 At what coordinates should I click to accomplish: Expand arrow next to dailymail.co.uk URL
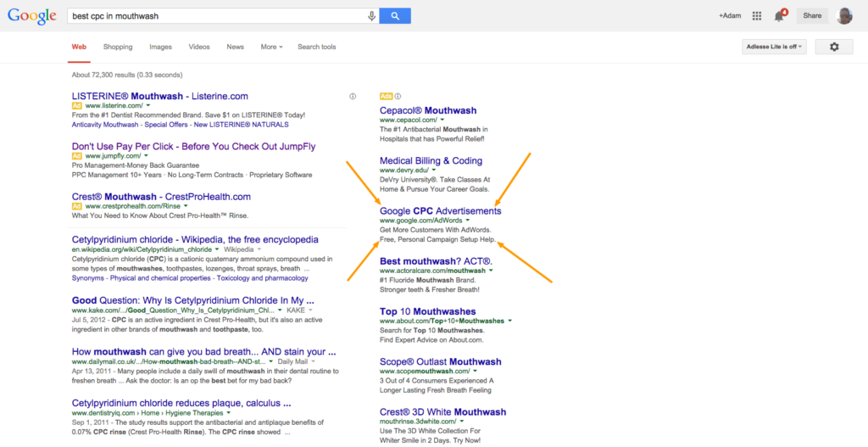pyautogui.click(x=271, y=361)
